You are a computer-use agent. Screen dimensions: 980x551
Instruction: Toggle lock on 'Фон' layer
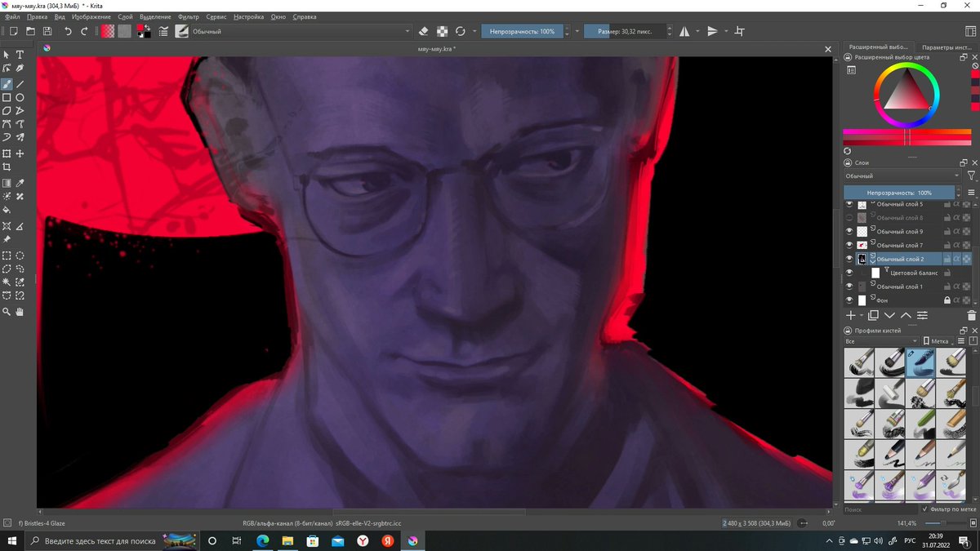point(947,300)
